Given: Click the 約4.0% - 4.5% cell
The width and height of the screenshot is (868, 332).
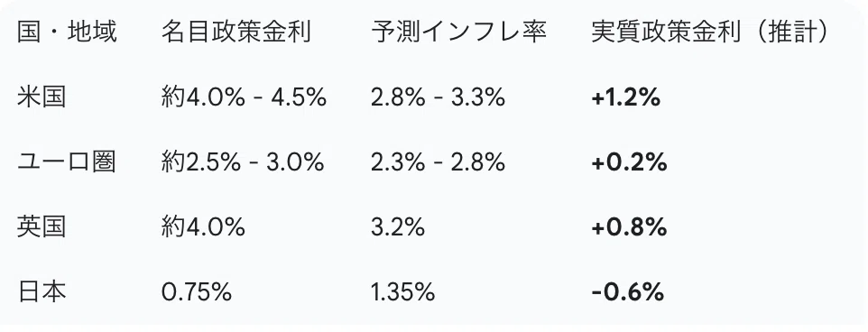Looking at the screenshot, I should (x=244, y=98).
